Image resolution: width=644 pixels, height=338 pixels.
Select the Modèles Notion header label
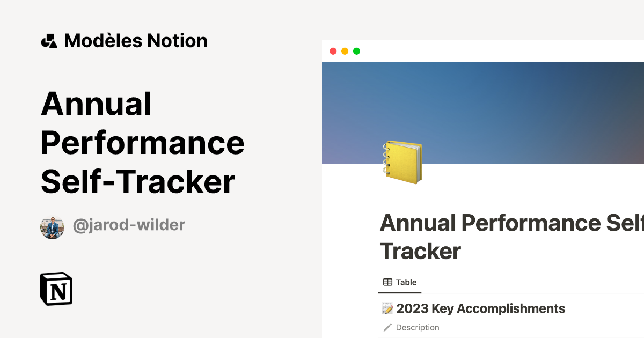coord(136,40)
